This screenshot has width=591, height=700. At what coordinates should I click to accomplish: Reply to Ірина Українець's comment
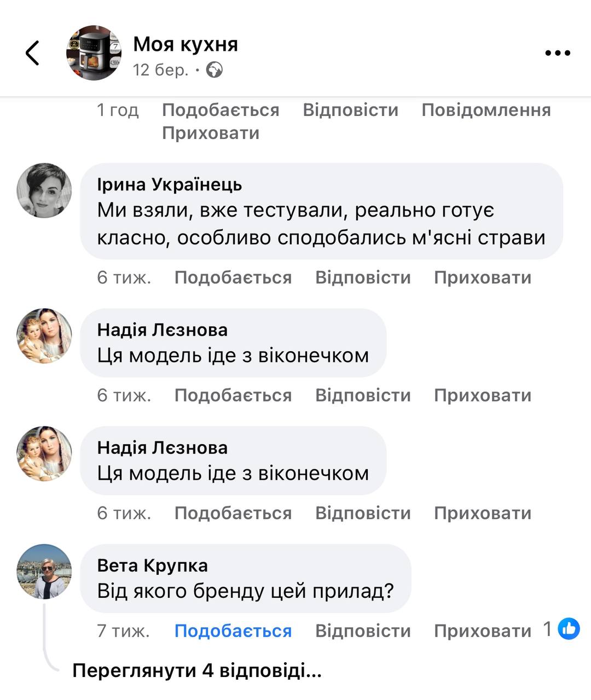363,278
